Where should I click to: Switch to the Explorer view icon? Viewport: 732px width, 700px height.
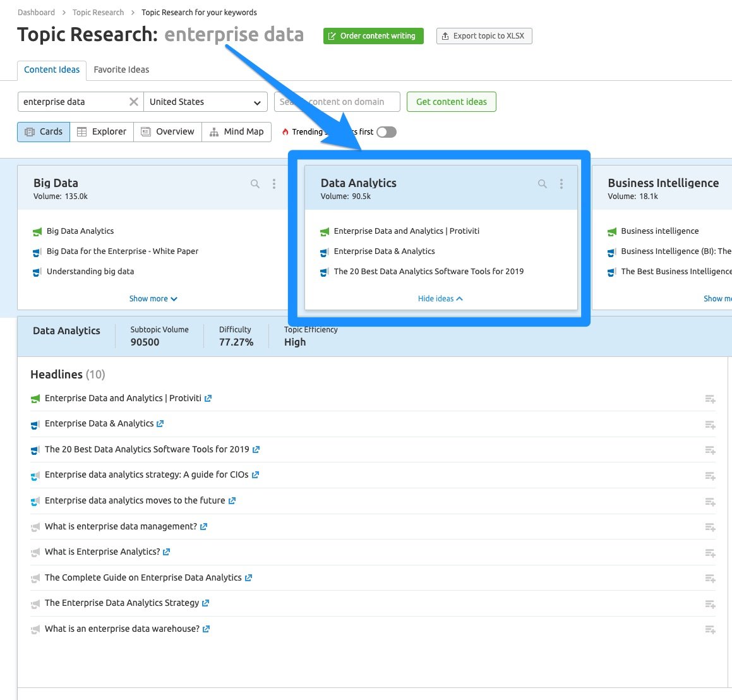pyautogui.click(x=101, y=131)
